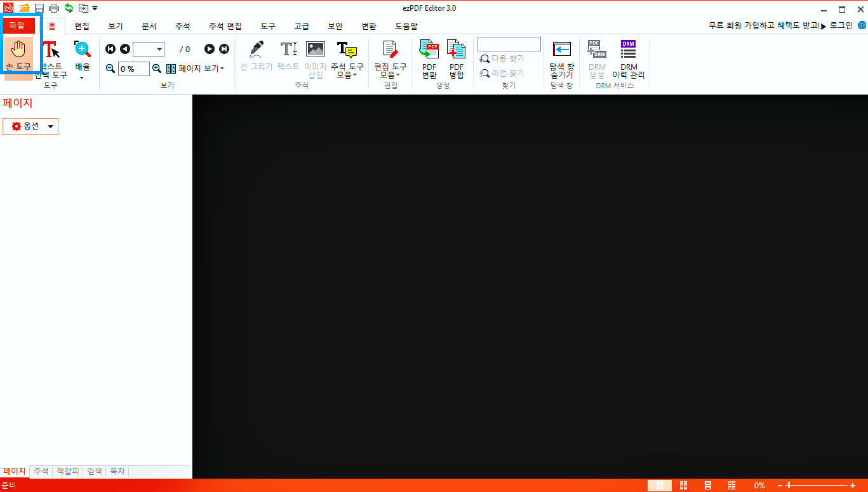Click the Save floppy icon in quick access

[39, 8]
